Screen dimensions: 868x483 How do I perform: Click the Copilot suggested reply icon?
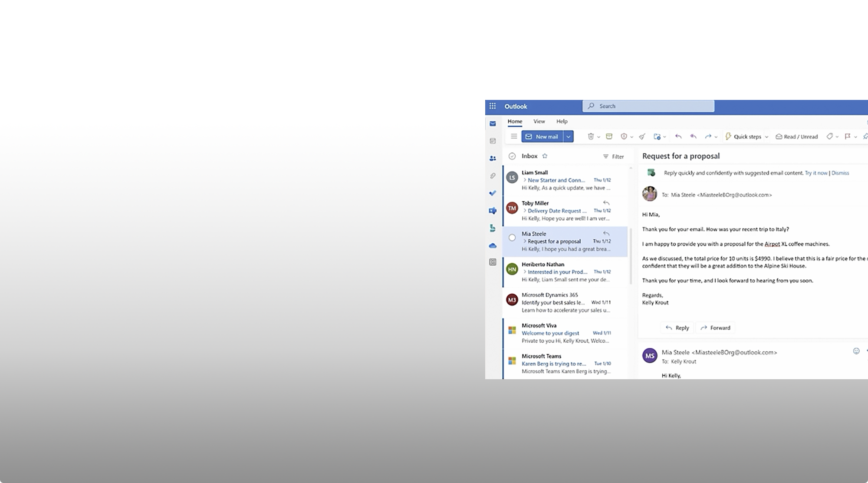[651, 173]
